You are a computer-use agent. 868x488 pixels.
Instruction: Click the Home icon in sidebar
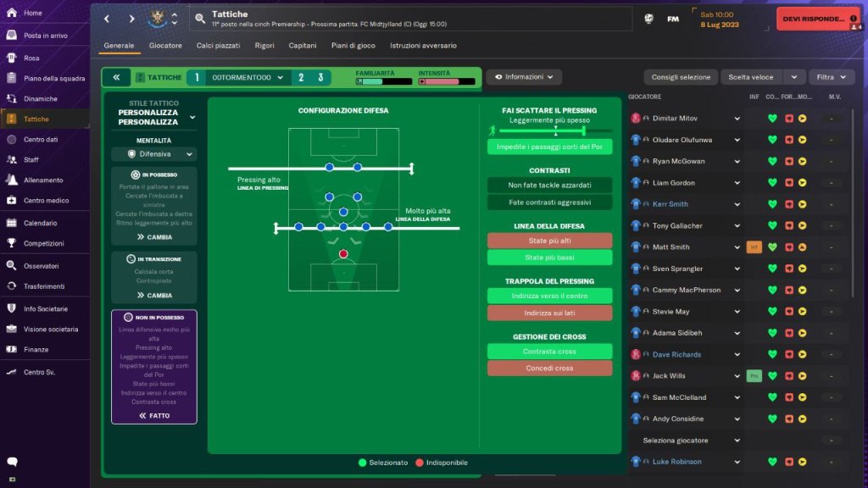tap(11, 14)
